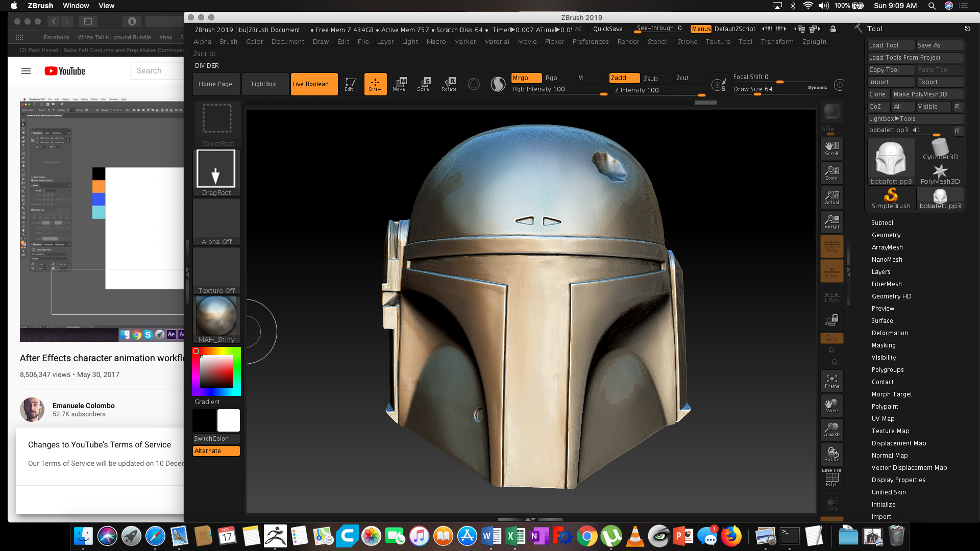Toggle the Mrgb channel button
This screenshot has height=551, width=980.
tap(526, 78)
